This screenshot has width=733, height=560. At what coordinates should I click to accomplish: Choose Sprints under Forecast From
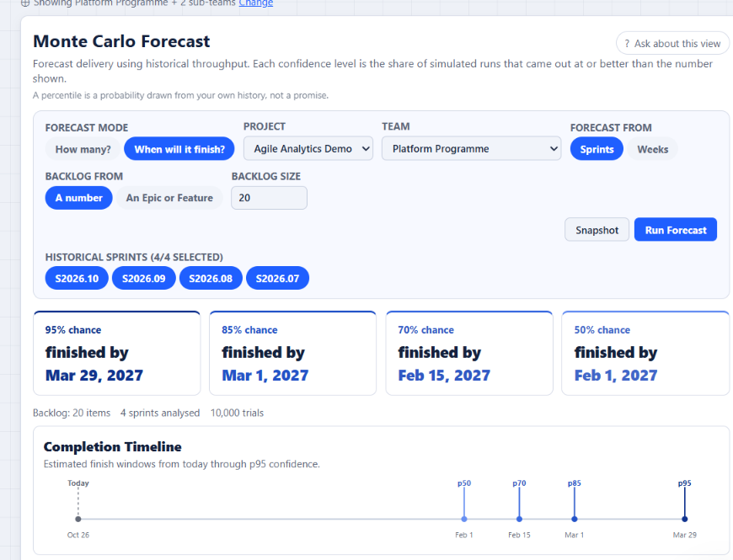pos(597,149)
